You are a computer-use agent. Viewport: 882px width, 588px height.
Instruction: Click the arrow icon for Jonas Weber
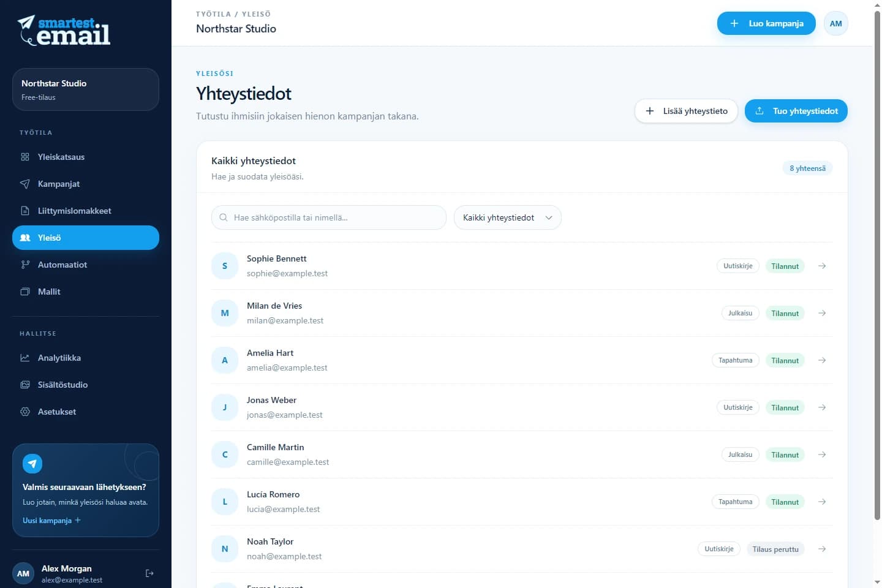pos(822,407)
